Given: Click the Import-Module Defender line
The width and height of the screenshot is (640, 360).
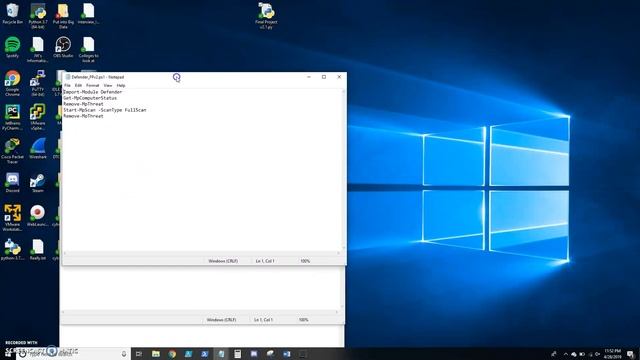Looking at the screenshot, I should click(x=93, y=92).
